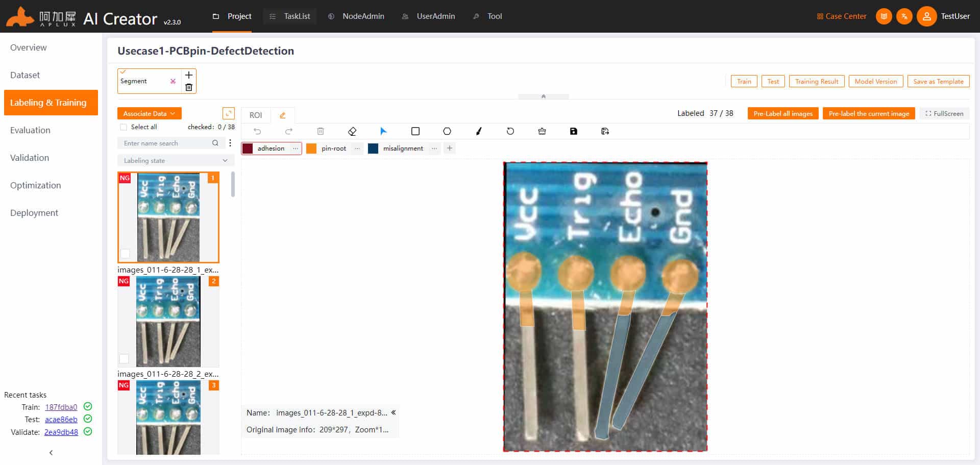This screenshot has width=980, height=465.
Task: Click the Train button
Action: pyautogui.click(x=744, y=81)
